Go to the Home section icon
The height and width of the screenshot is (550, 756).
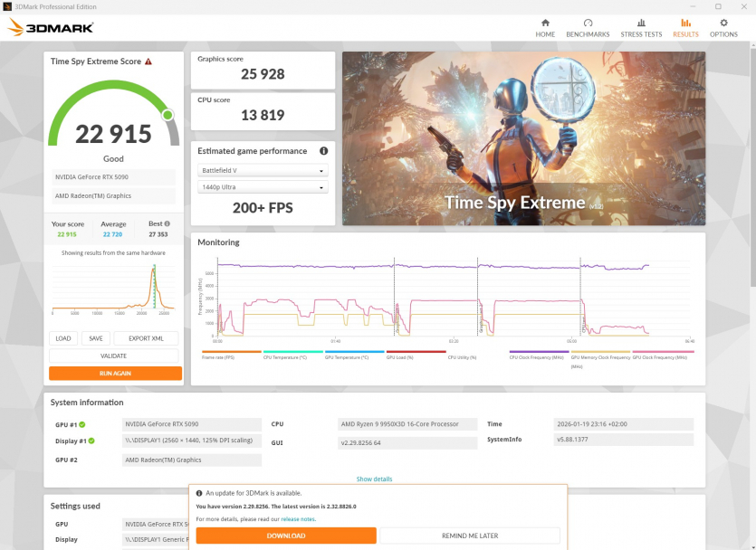(545, 23)
